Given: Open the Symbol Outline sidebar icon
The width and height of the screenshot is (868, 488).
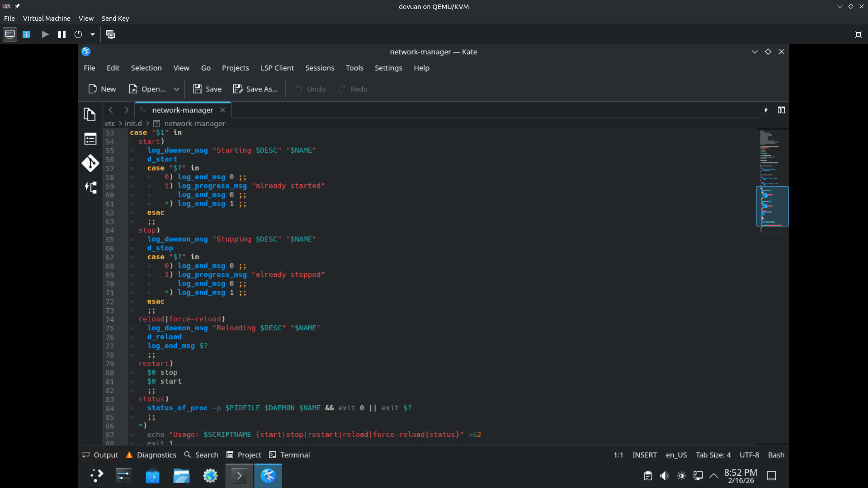Looking at the screenshot, I should [x=90, y=188].
